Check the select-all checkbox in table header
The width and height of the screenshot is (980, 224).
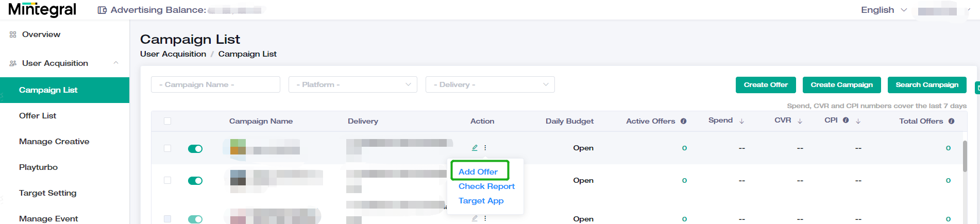click(167, 121)
